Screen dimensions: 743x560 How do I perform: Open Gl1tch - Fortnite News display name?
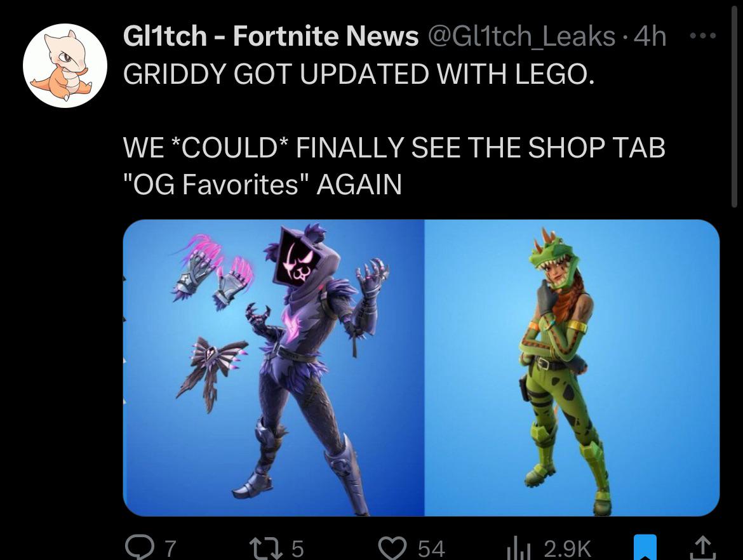coord(271,36)
